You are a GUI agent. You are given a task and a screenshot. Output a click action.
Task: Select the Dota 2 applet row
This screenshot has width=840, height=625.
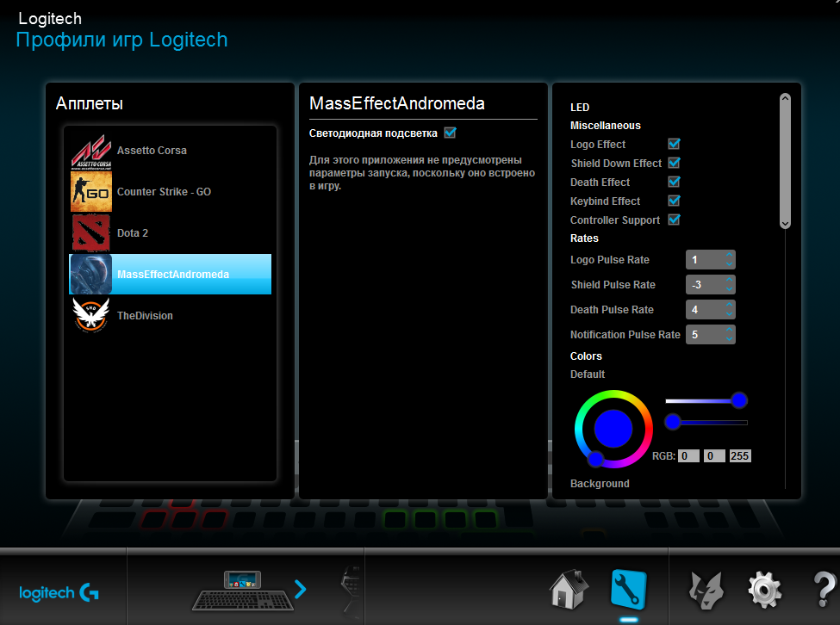click(x=171, y=232)
